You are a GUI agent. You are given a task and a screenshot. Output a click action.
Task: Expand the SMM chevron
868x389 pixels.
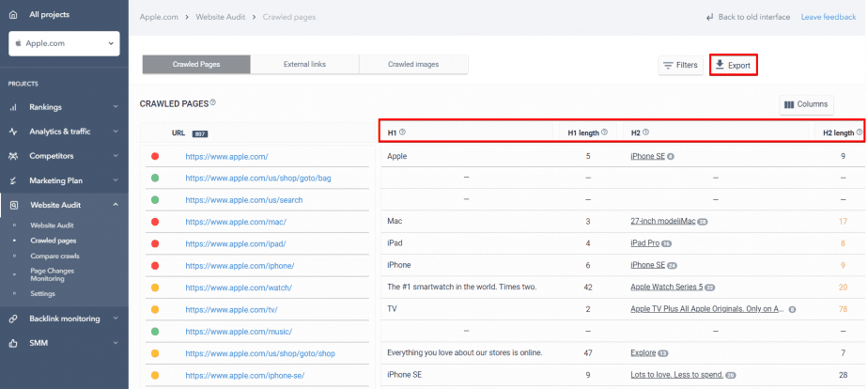pyautogui.click(x=116, y=343)
